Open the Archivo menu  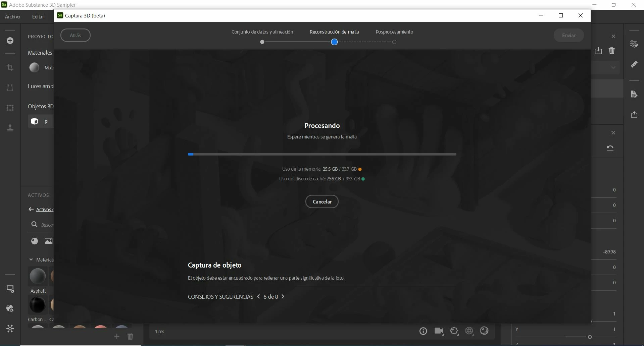pyautogui.click(x=13, y=16)
